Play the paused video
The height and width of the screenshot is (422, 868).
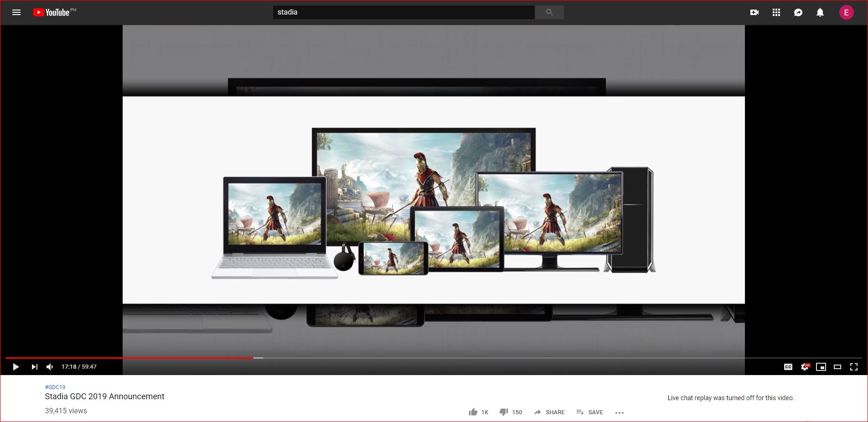click(15, 367)
